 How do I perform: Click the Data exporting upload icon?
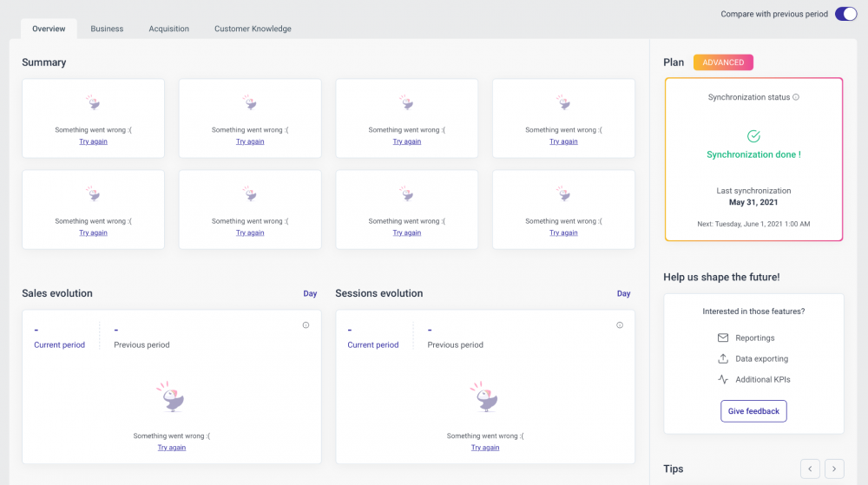[723, 358]
